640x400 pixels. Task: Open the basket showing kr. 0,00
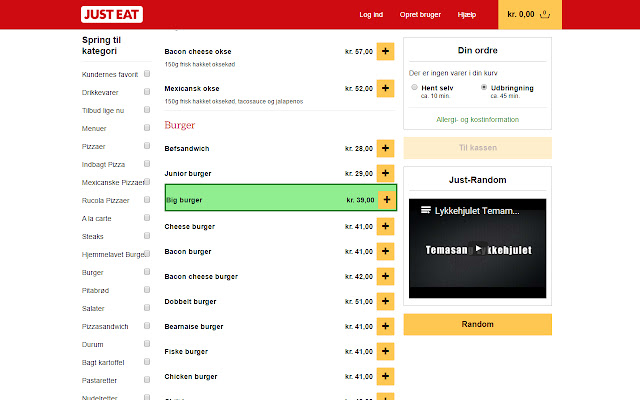529,14
